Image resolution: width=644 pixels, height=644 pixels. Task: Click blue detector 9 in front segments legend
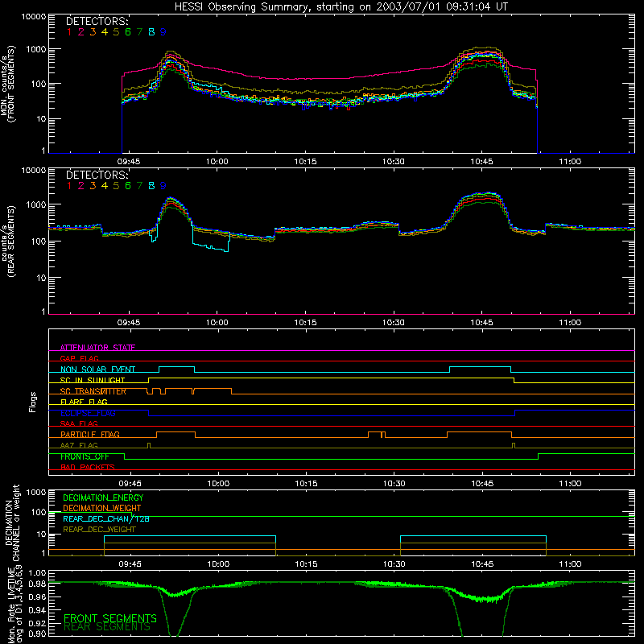point(163,32)
